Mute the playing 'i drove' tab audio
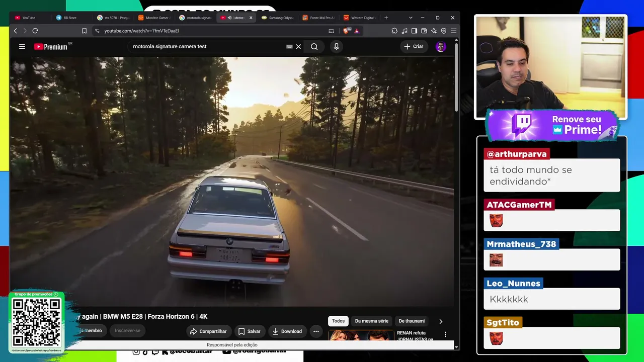644x362 pixels. (x=229, y=18)
